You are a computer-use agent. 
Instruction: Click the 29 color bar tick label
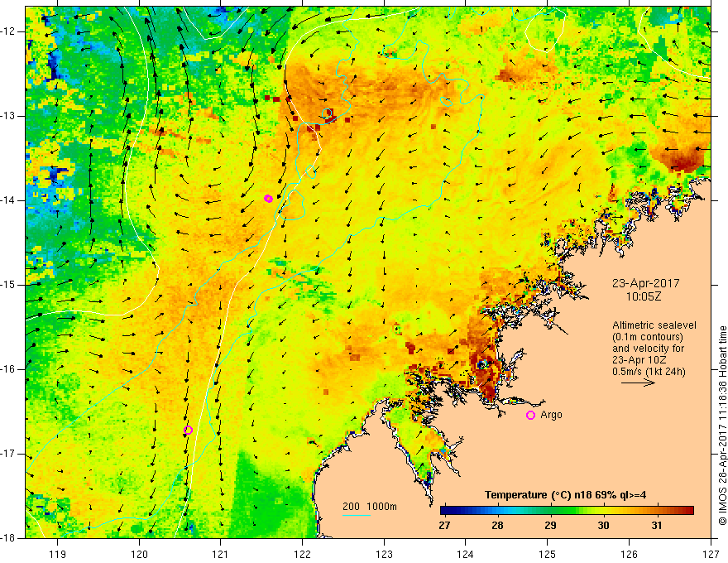tap(550, 526)
